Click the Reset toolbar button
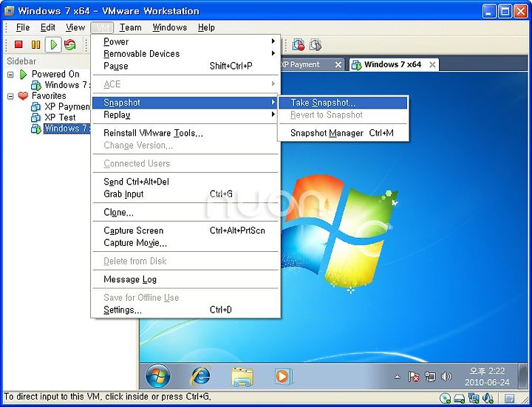 point(70,44)
